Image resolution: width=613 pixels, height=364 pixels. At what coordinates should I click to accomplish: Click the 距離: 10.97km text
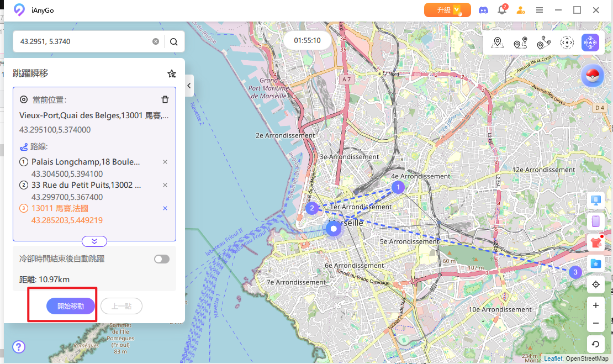point(44,279)
